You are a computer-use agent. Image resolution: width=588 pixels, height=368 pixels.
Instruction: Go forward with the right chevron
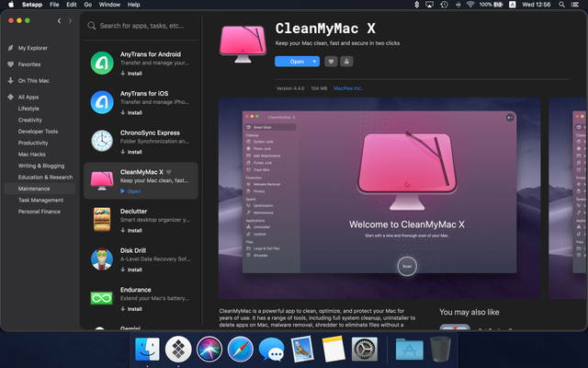point(70,20)
